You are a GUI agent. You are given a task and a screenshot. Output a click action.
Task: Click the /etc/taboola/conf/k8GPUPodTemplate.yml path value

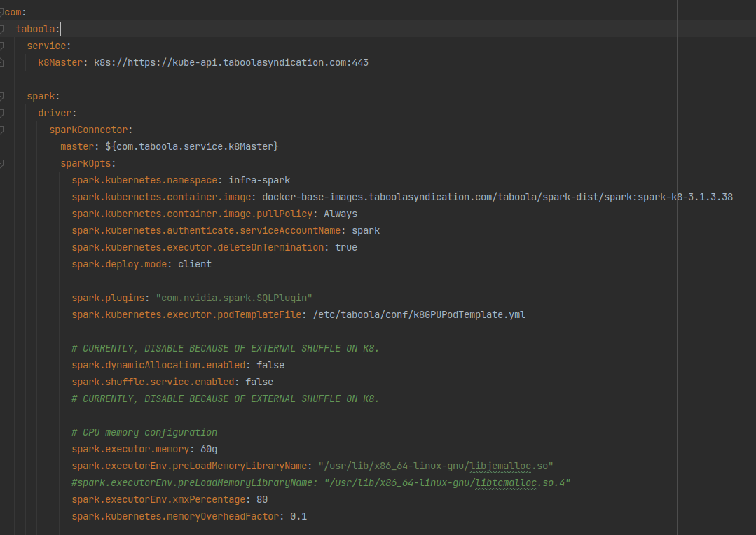419,314
